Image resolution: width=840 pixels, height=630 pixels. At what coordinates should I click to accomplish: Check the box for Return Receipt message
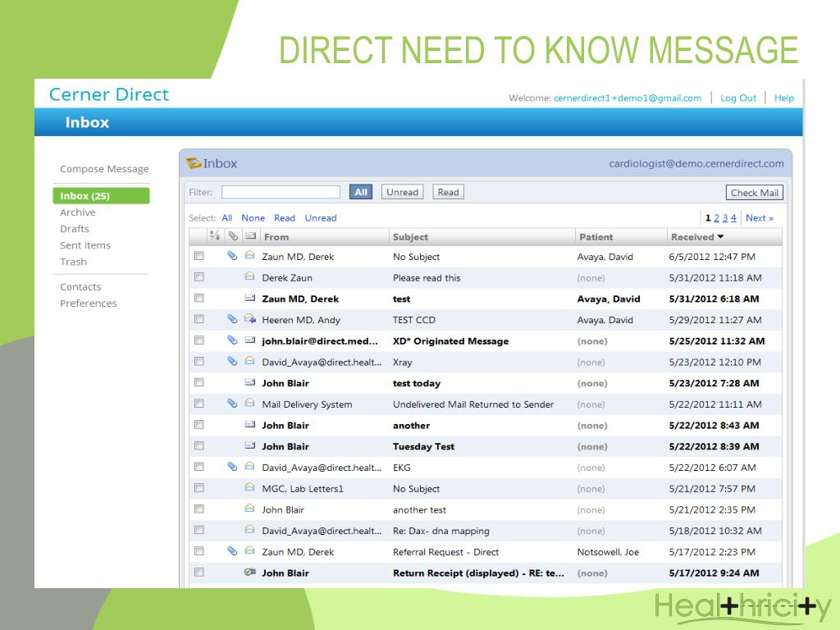pos(199,572)
